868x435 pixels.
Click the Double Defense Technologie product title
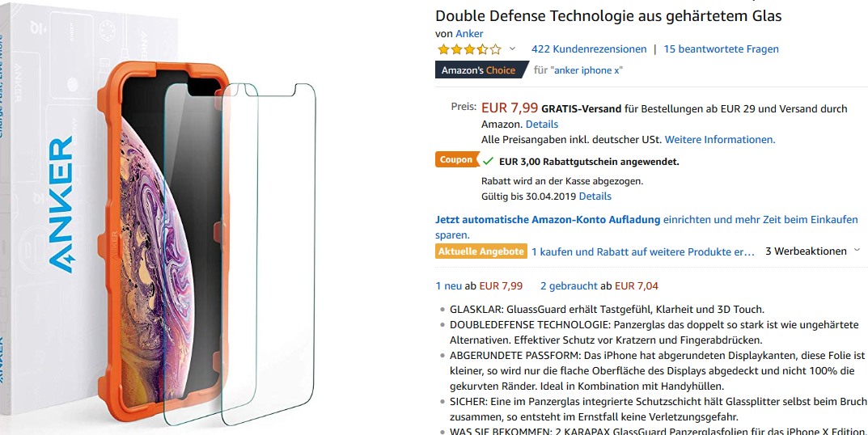point(608,15)
